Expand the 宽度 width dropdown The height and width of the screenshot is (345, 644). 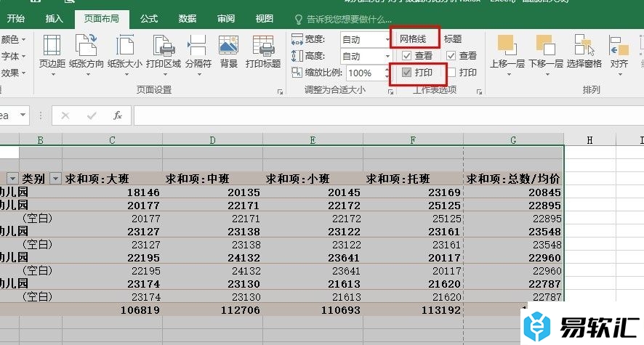[387, 39]
